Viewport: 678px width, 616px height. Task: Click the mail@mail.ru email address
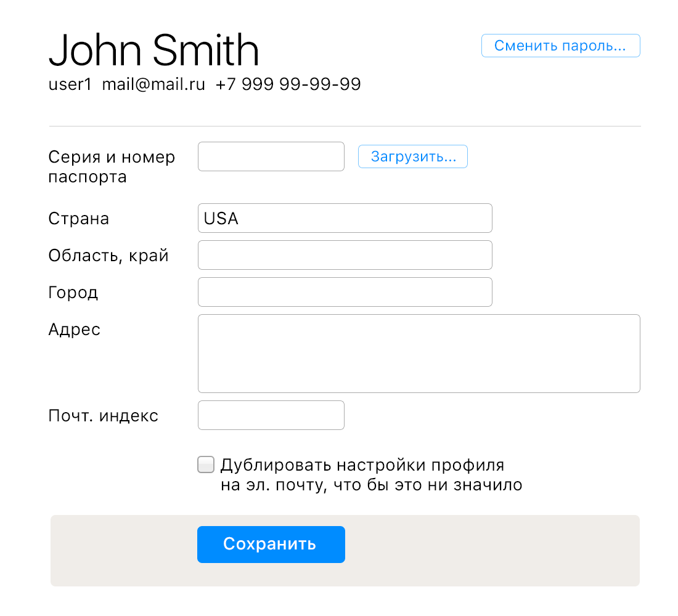coord(153,84)
